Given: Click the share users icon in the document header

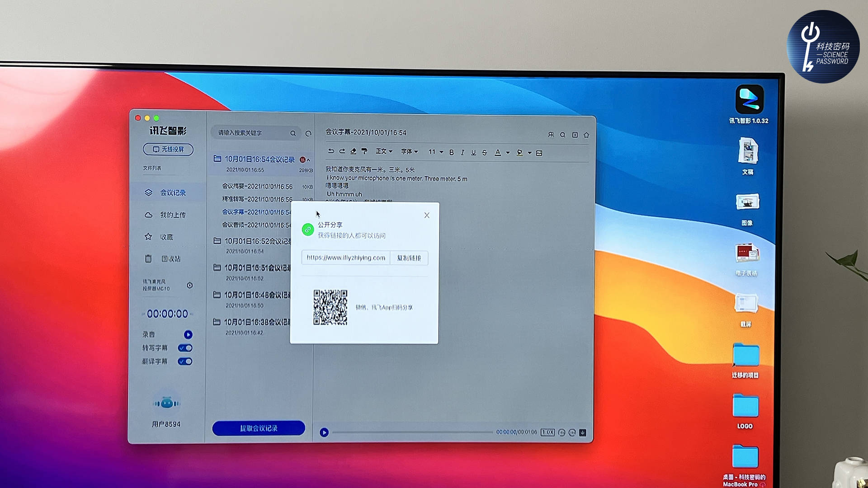Looking at the screenshot, I should click(x=551, y=135).
